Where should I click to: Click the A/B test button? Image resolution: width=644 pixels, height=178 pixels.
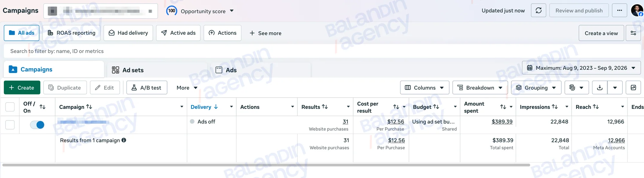[147, 88]
